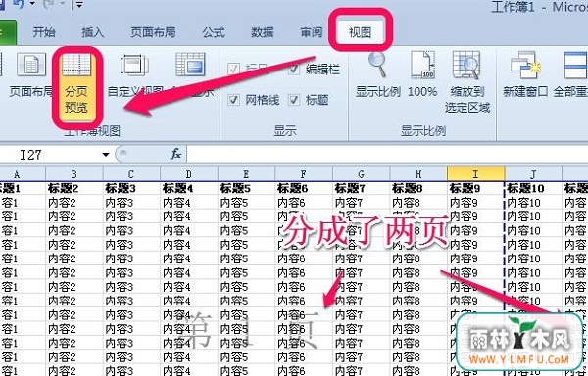Expand the Name Box dropdown arrow
Screen dimensions: 588x376
[x=106, y=155]
